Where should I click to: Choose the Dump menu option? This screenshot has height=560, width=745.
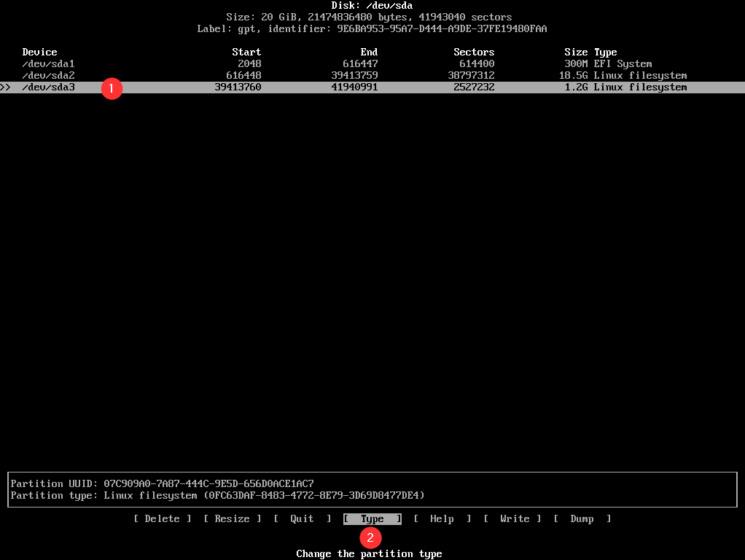click(582, 518)
